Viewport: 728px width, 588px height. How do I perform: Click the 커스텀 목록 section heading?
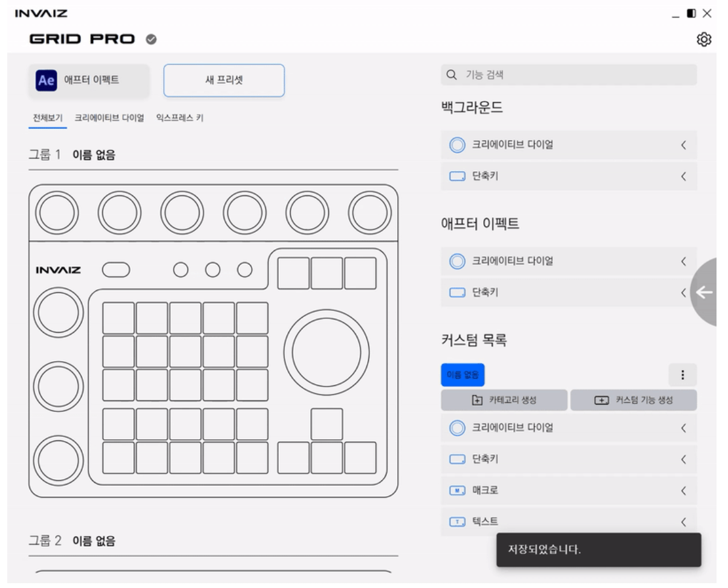pos(474,341)
